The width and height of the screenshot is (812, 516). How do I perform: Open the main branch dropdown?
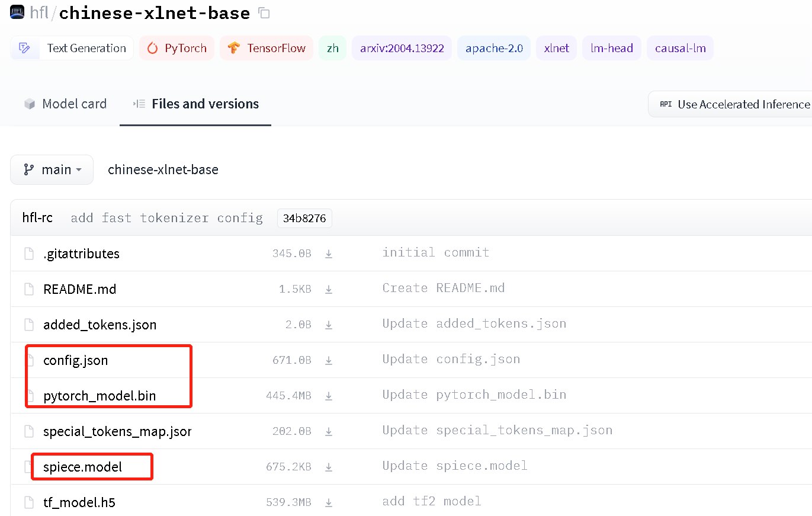click(52, 170)
